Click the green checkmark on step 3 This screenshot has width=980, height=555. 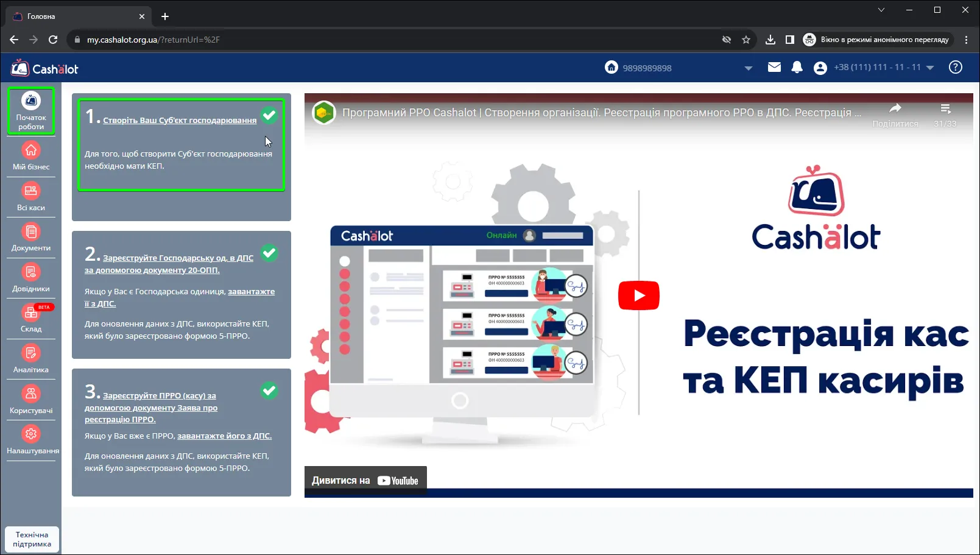pyautogui.click(x=269, y=391)
